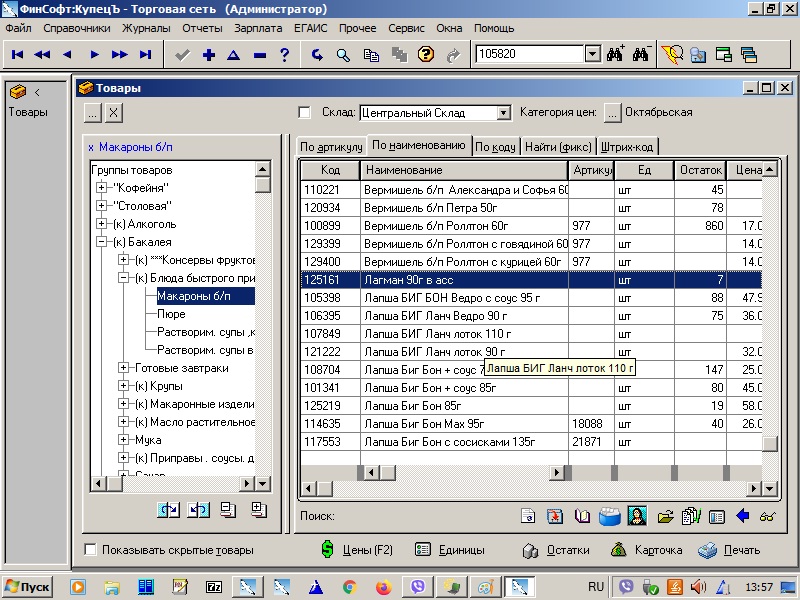The image size is (800, 600).
Task: Click the open folder icon in search bar
Action: click(x=665, y=517)
